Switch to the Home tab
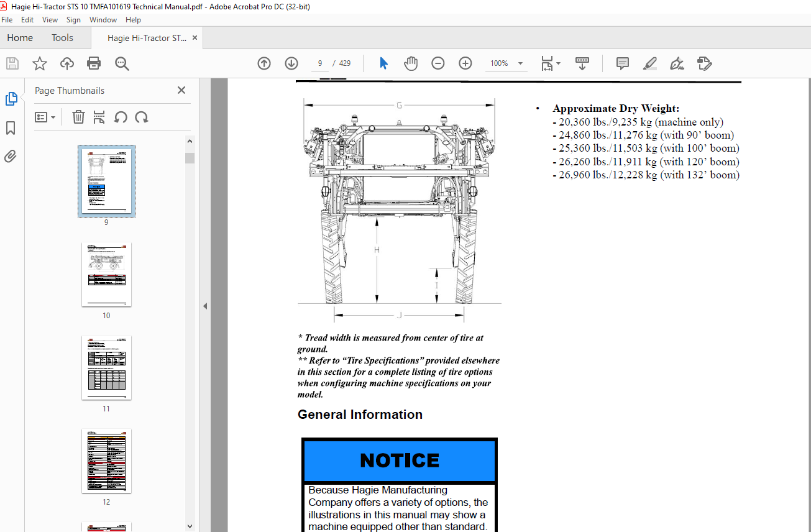811x532 pixels. 20,38
